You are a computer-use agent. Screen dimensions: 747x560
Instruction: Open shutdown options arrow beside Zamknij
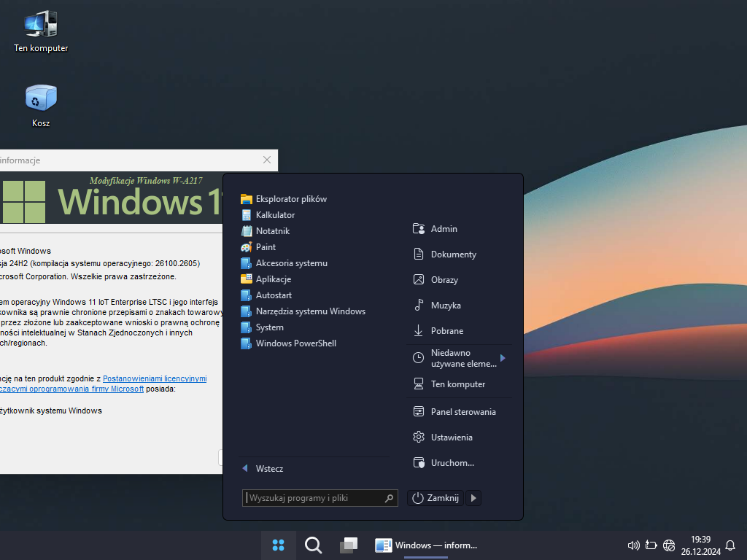point(473,498)
